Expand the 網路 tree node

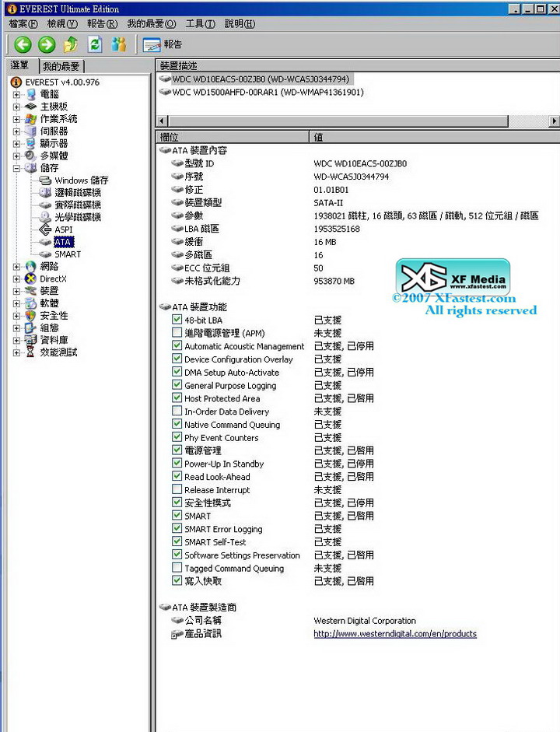pyautogui.click(x=16, y=267)
